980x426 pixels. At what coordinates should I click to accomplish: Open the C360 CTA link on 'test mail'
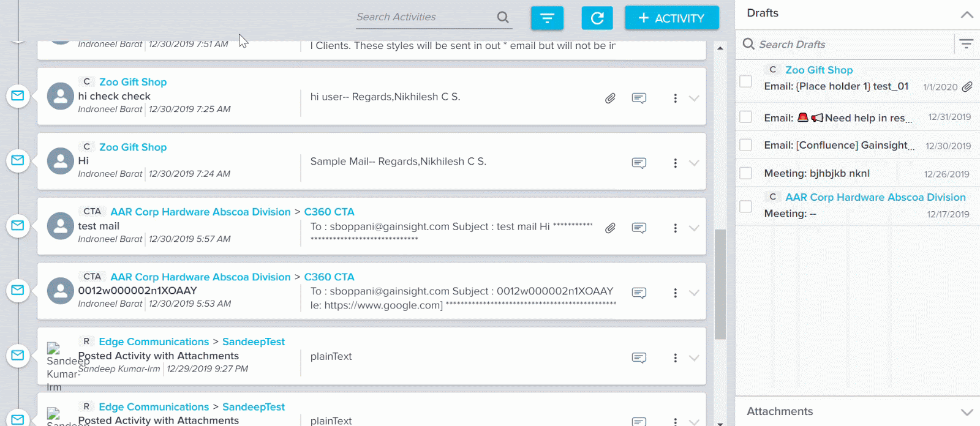pyautogui.click(x=329, y=212)
